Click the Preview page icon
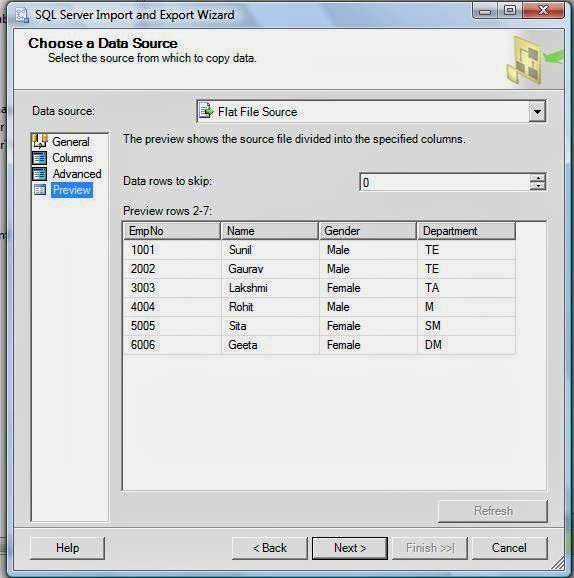Image resolution: width=574 pixels, height=578 pixels. (x=40, y=190)
